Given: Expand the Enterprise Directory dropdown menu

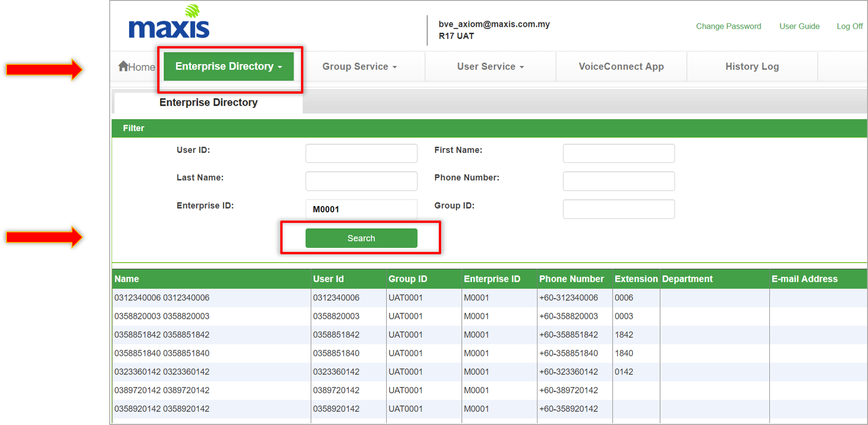Looking at the screenshot, I should 229,66.
